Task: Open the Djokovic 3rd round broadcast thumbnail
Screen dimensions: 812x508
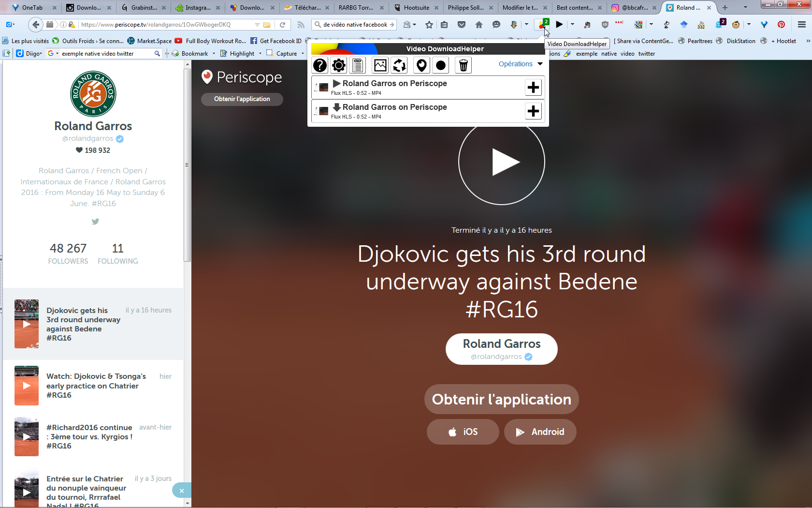Action: click(x=27, y=324)
